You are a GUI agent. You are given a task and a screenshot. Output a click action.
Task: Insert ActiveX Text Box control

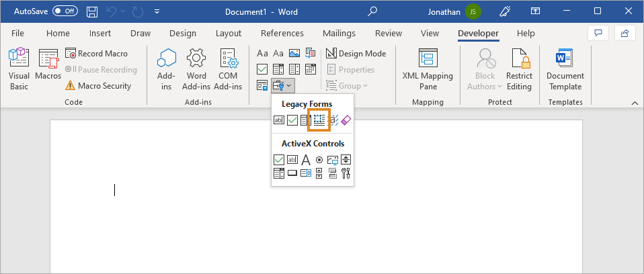pos(292,160)
